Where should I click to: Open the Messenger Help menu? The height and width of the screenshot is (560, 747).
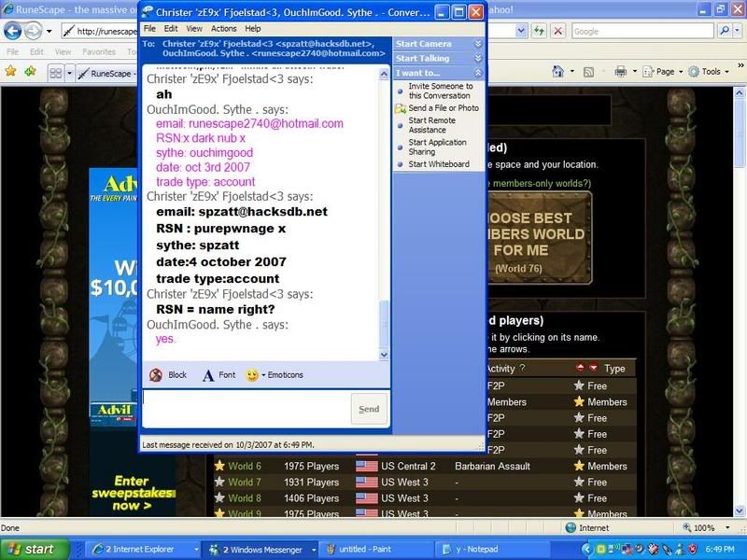(x=252, y=29)
